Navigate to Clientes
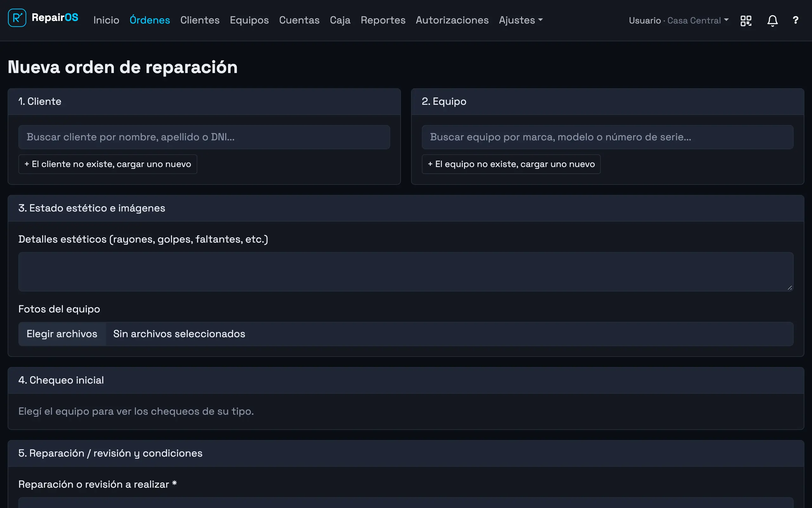Viewport: 812px width, 508px height. point(200,20)
